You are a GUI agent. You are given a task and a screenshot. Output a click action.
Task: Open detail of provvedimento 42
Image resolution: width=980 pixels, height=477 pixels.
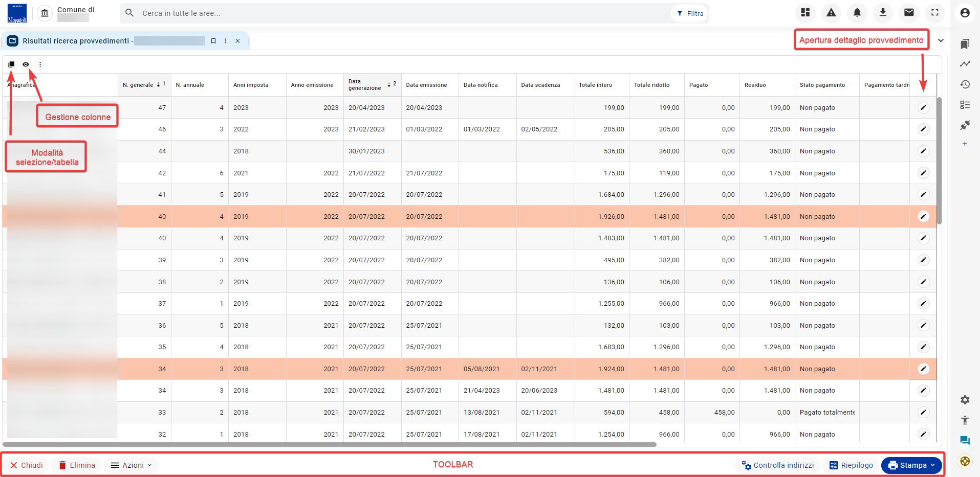923,173
